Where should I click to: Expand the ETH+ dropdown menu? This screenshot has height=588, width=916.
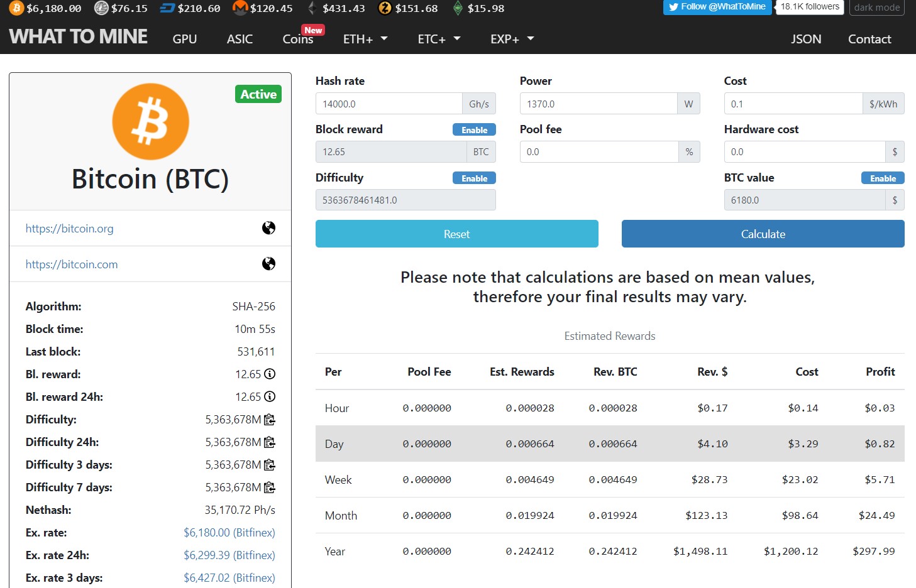click(365, 39)
